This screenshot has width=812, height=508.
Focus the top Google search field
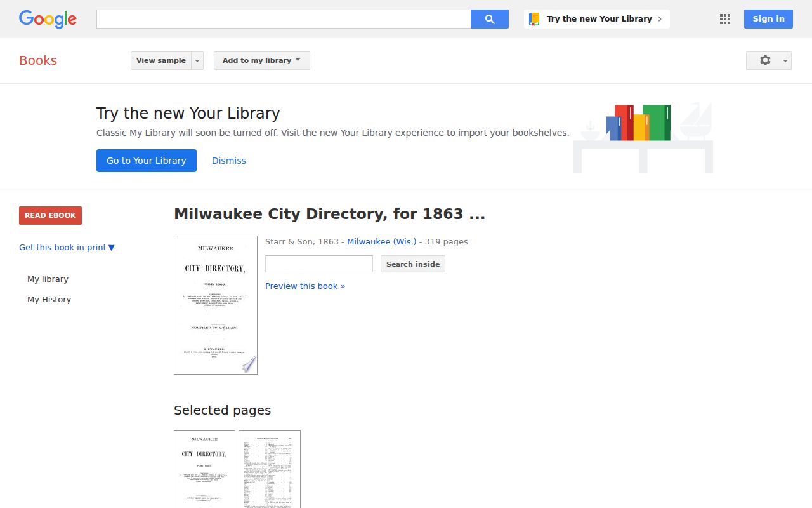[x=284, y=19]
